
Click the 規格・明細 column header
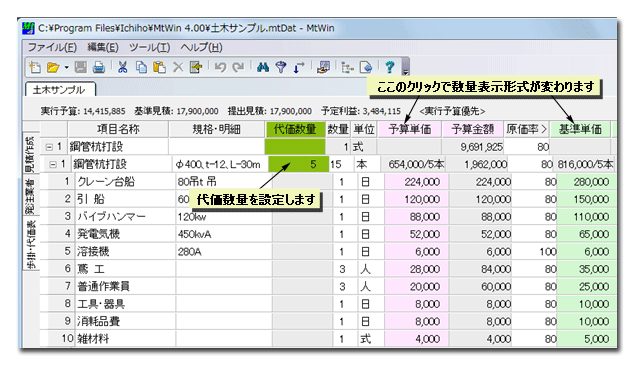click(217, 129)
